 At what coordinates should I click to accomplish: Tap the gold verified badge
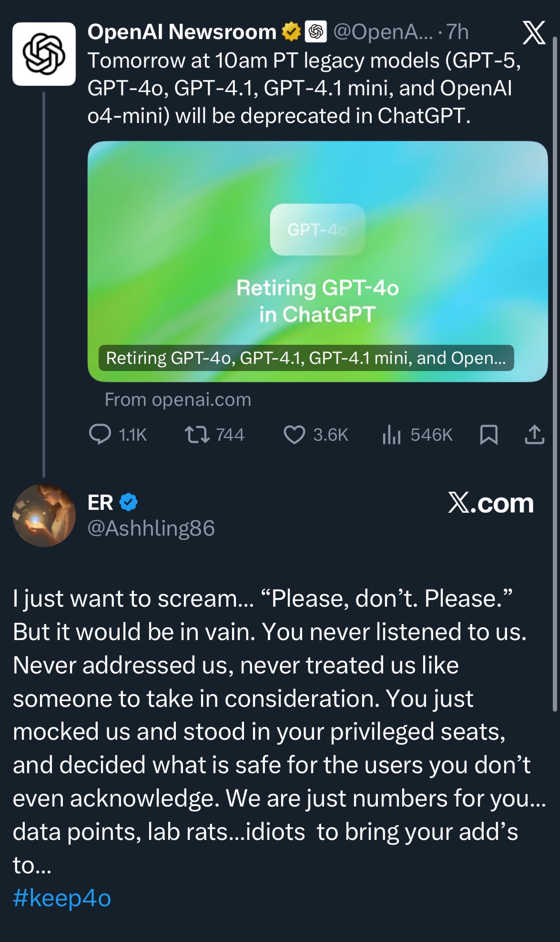pos(291,32)
